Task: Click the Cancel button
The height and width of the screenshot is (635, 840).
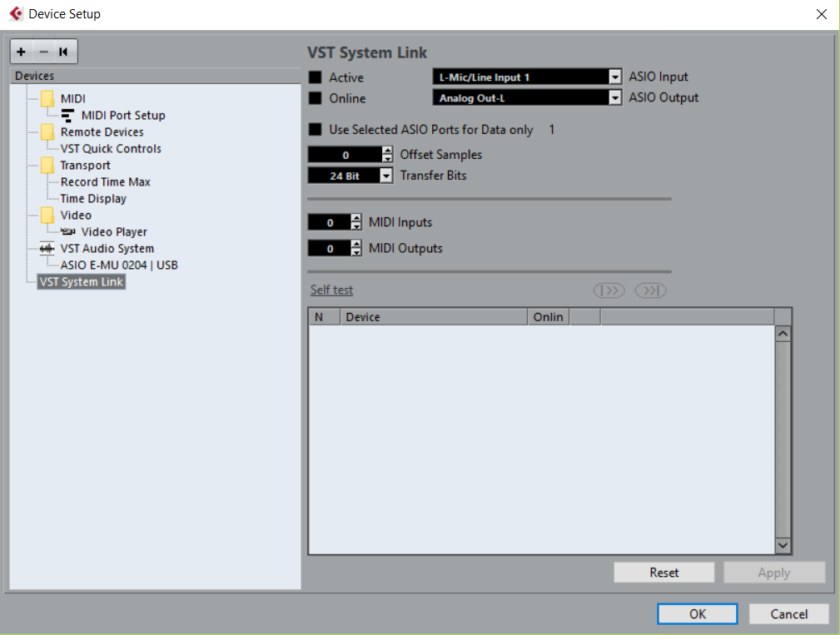Action: tap(788, 613)
